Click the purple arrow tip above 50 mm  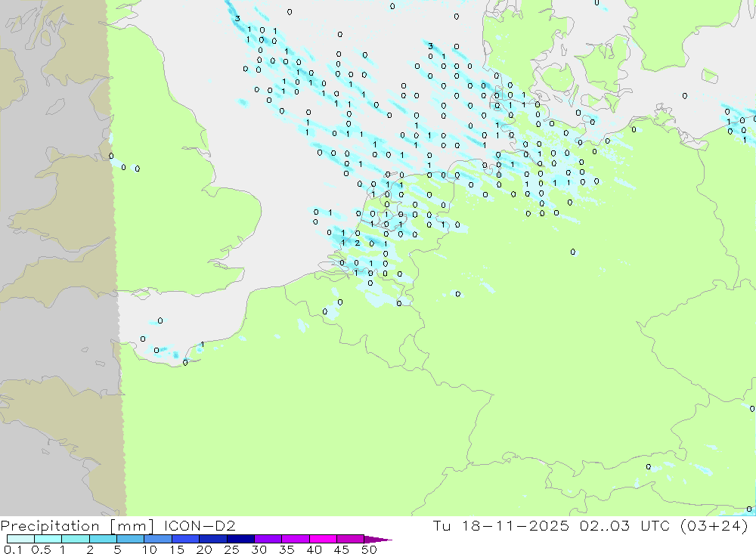pyautogui.click(x=378, y=540)
